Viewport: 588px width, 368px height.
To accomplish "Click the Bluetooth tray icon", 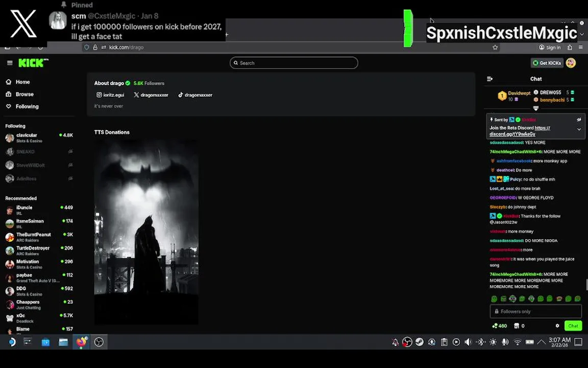I will pyautogui.click(x=480, y=342).
